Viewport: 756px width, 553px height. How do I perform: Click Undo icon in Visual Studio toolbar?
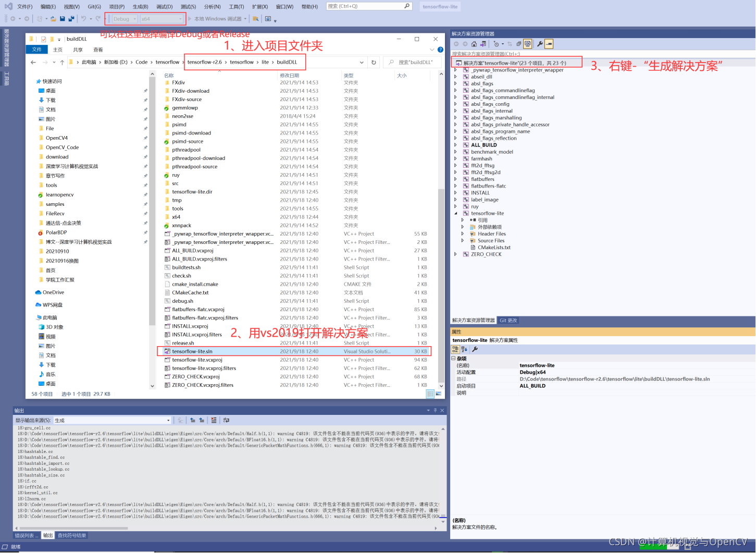coord(83,19)
